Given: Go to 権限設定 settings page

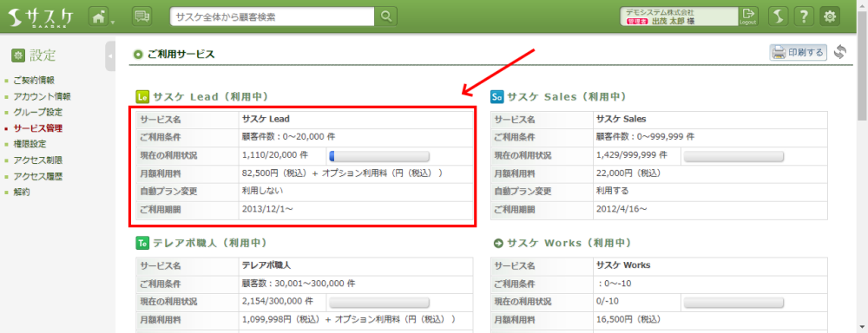Looking at the screenshot, I should 30,144.
